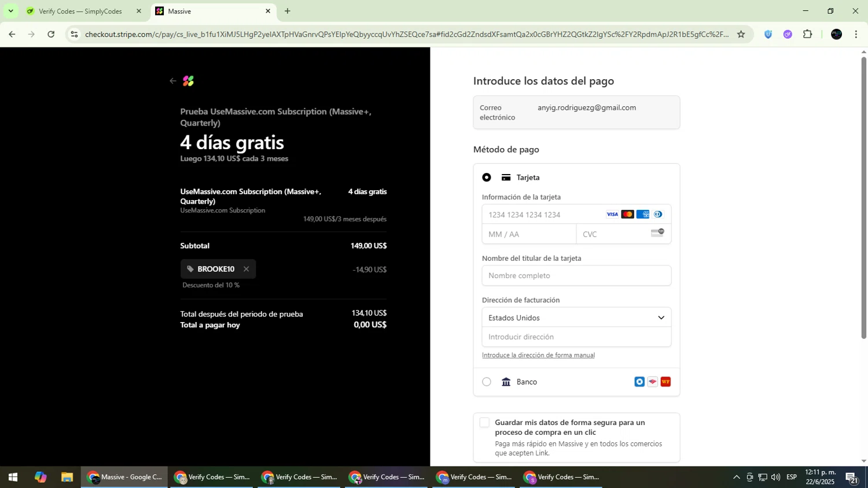The image size is (868, 488).
Task: Focus the Introducir dirección field
Action: 576,337
